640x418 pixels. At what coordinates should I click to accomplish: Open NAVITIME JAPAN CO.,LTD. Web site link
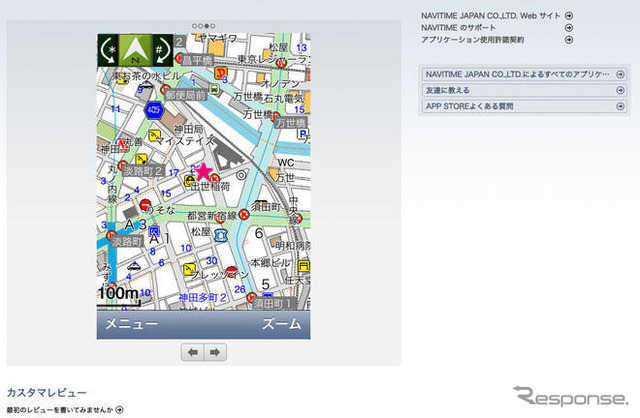[490, 16]
